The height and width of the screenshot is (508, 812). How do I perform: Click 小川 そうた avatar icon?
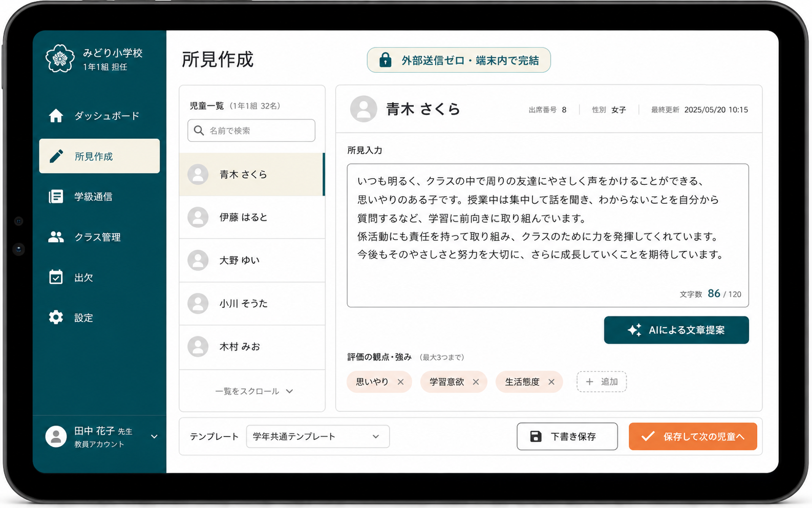click(x=198, y=304)
